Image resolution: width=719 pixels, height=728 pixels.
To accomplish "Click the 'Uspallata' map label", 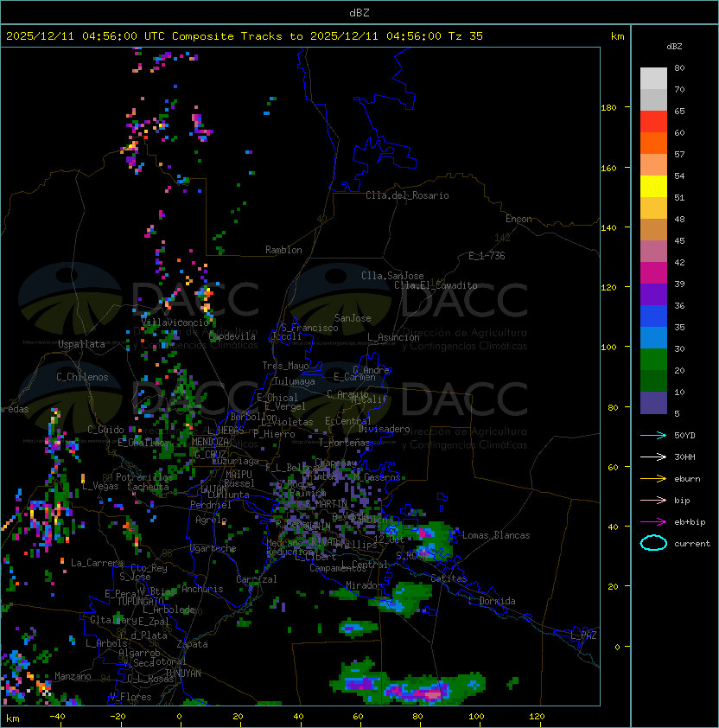I will [x=81, y=344].
